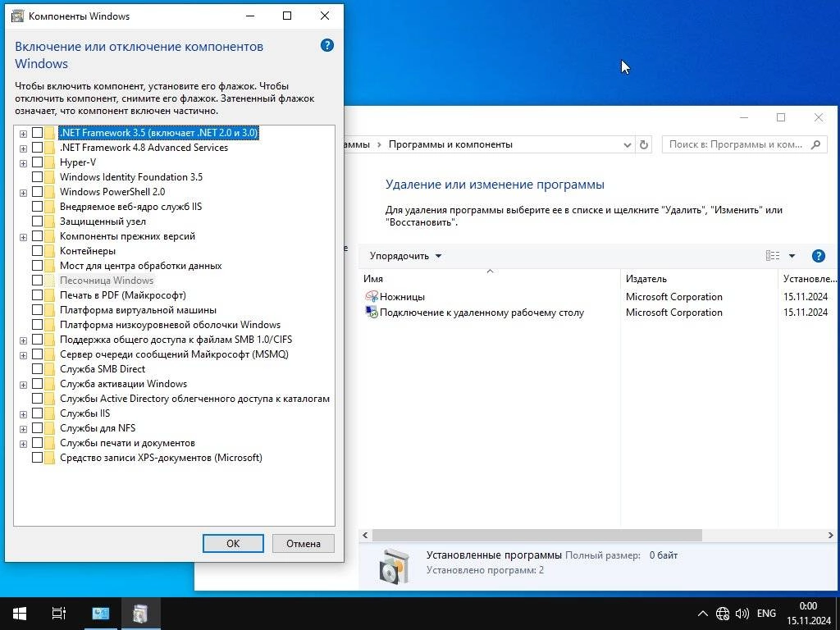Click the Ножницы program icon
This screenshot has width=840, height=630.
pos(372,296)
